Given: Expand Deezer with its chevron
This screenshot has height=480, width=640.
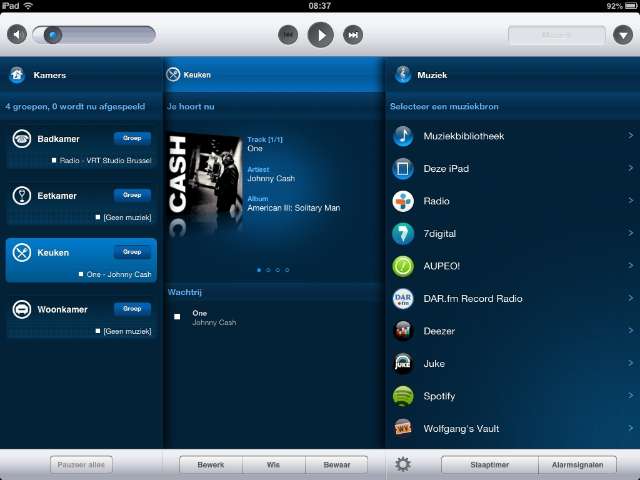Looking at the screenshot, I should [x=630, y=330].
